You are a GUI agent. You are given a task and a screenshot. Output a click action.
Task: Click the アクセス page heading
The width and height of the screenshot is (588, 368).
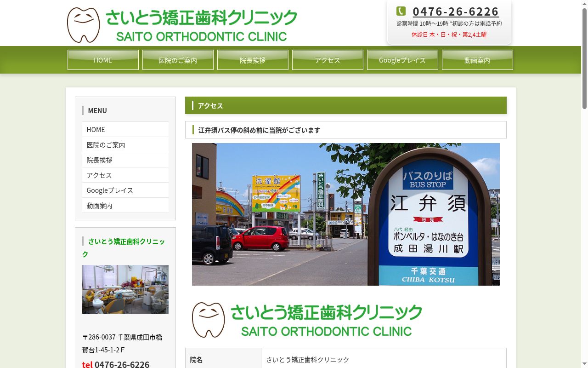pos(210,105)
